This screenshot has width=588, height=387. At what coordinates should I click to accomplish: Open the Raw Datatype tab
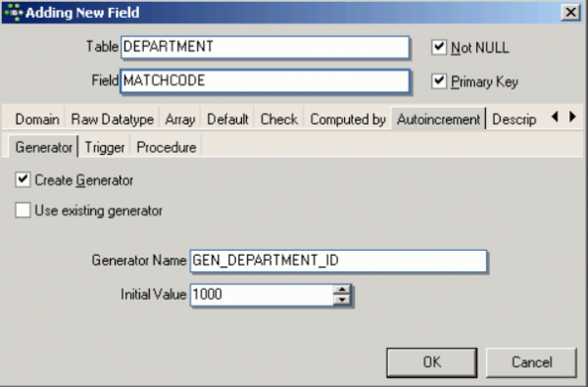(x=112, y=120)
